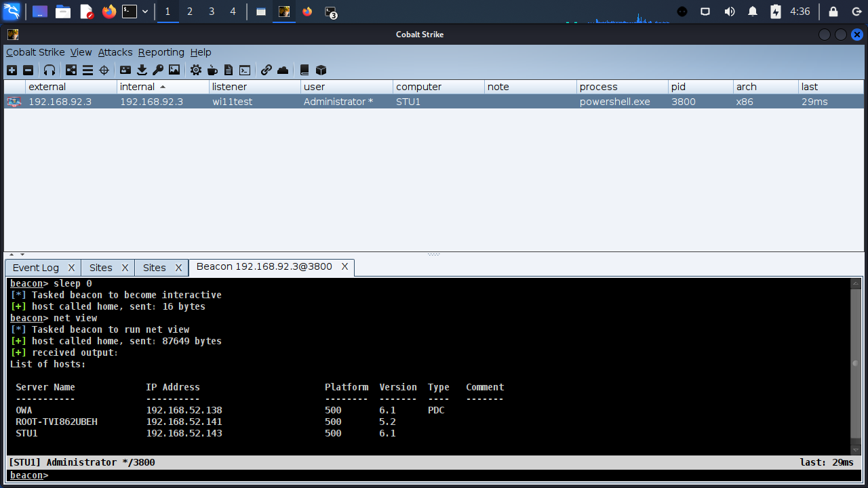Sort sessions by note column header

pos(530,87)
